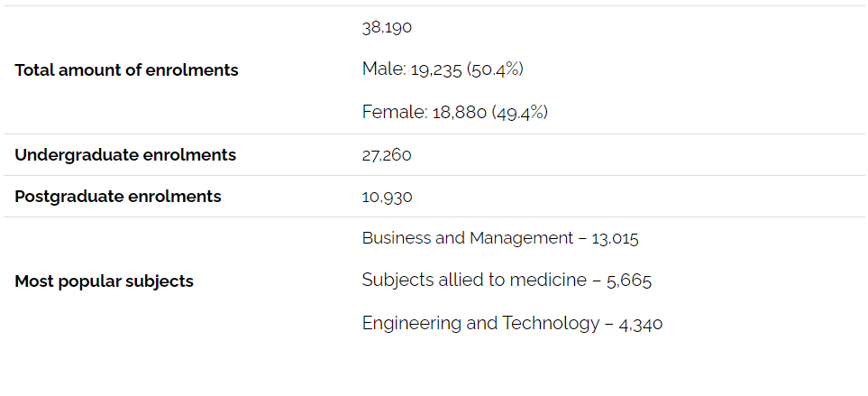The image size is (868, 396).
Task: Select the postgraduate figure 10,930
Action: point(388,197)
